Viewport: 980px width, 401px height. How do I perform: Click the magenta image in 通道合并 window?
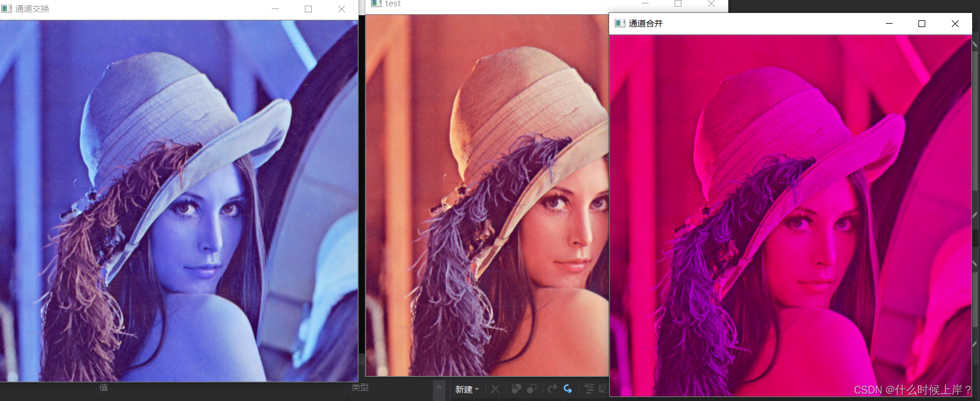[790, 215]
